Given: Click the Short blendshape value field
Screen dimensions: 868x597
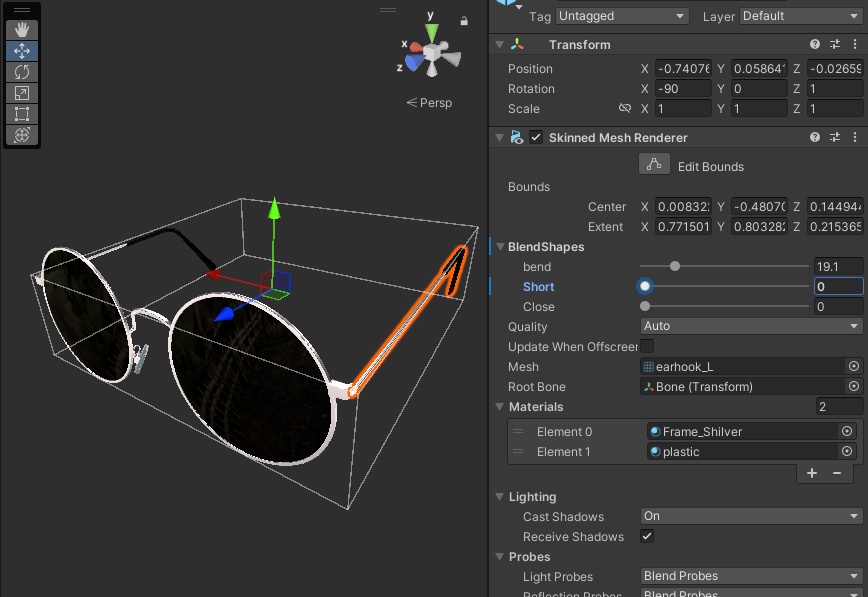Looking at the screenshot, I should click(838, 287).
